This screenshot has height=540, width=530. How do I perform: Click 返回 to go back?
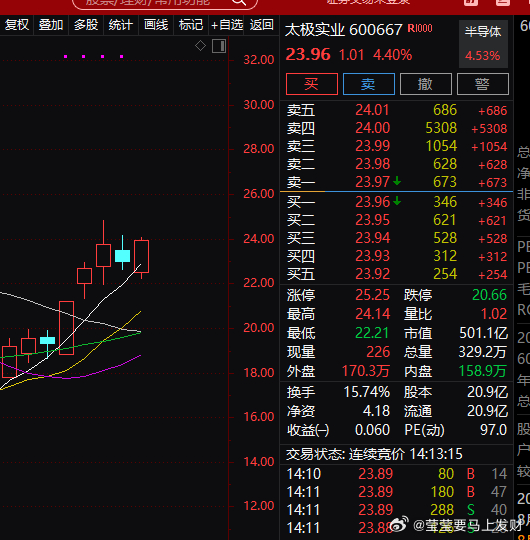coord(262,25)
